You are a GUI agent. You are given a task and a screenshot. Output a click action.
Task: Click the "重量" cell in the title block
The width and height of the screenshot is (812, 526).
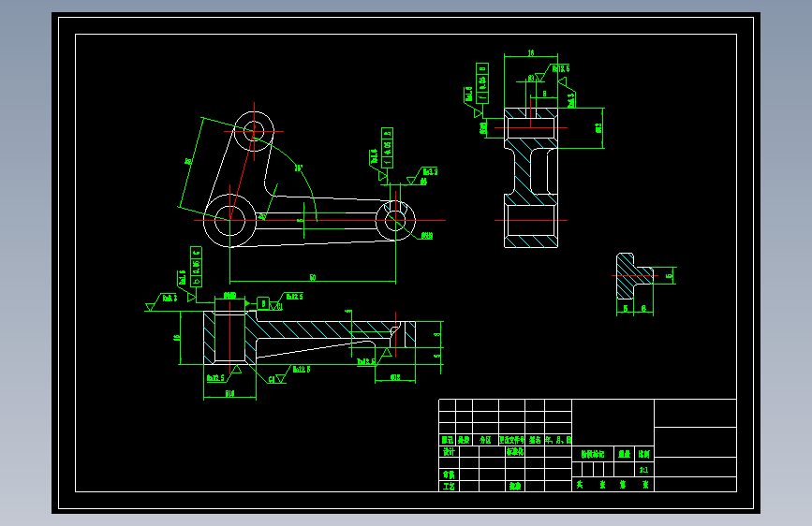(625, 454)
